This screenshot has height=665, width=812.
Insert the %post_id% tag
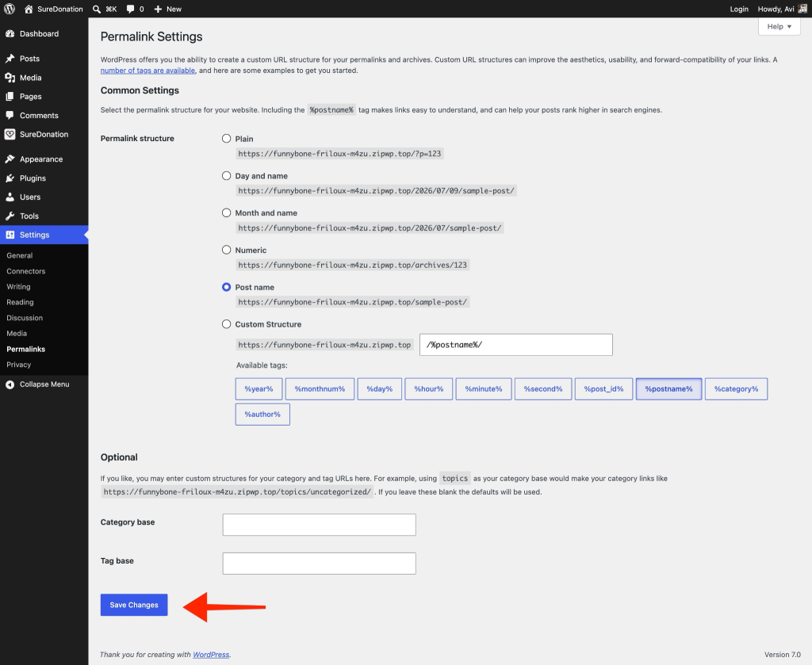[x=603, y=388]
